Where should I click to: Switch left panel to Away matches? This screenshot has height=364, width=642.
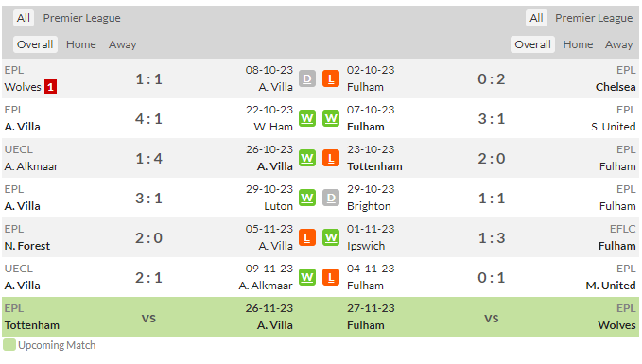point(122,44)
